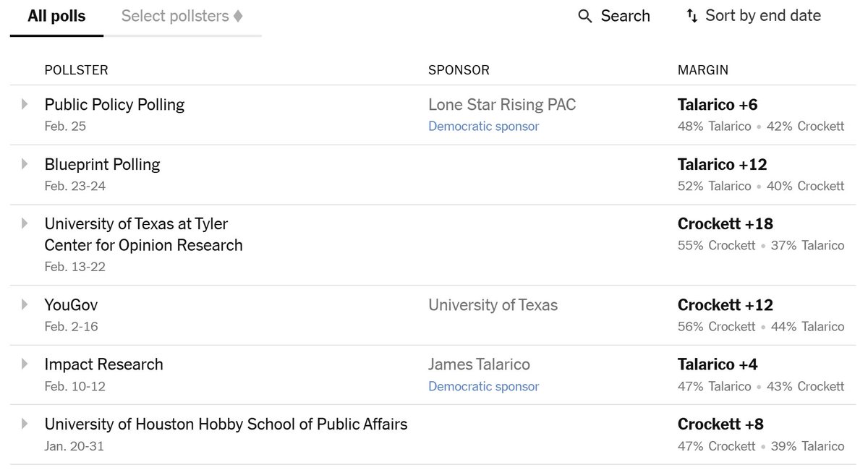The image size is (868, 470).
Task: Expand the University of Houston Hobby School row
Action: pos(25,424)
